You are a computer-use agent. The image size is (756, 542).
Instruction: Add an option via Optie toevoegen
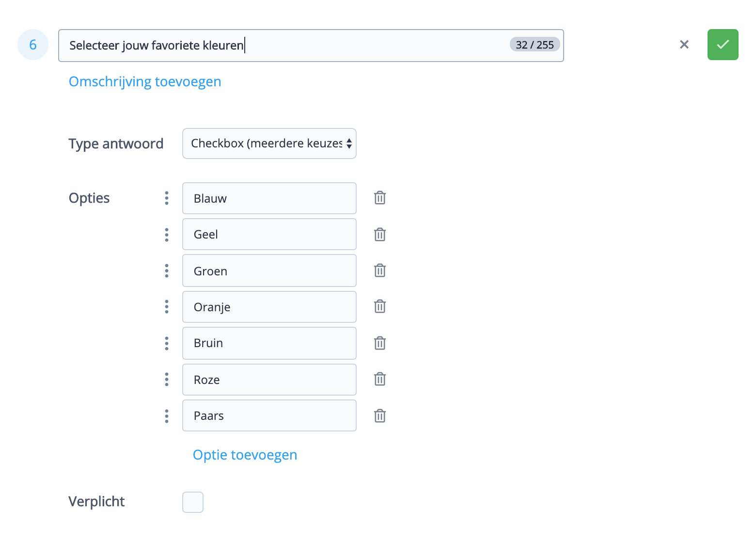245,455
